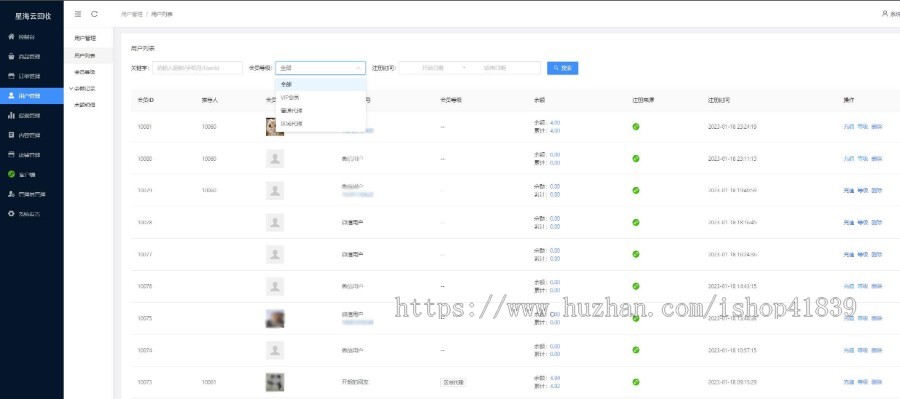Click the green source icon in row 10074

coord(635,350)
